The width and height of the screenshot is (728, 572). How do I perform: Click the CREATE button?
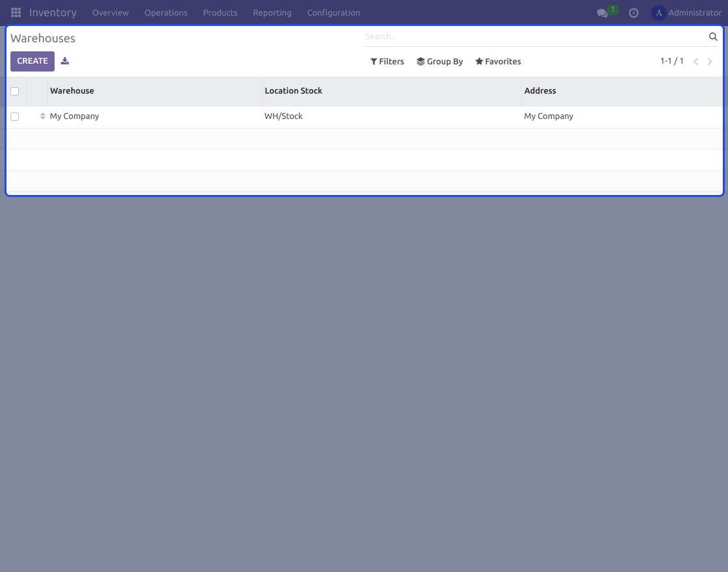tap(32, 61)
